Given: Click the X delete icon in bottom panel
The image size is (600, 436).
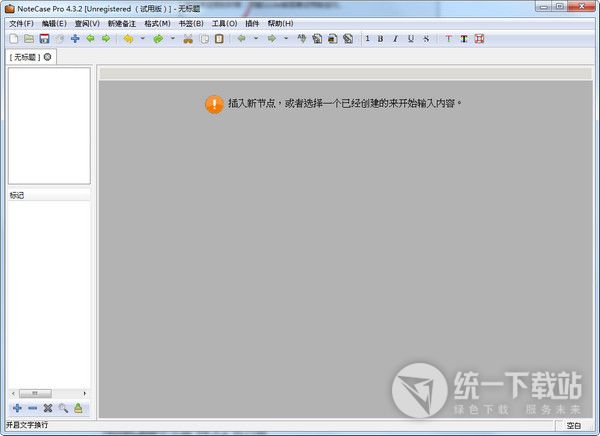Looking at the screenshot, I should (47, 408).
